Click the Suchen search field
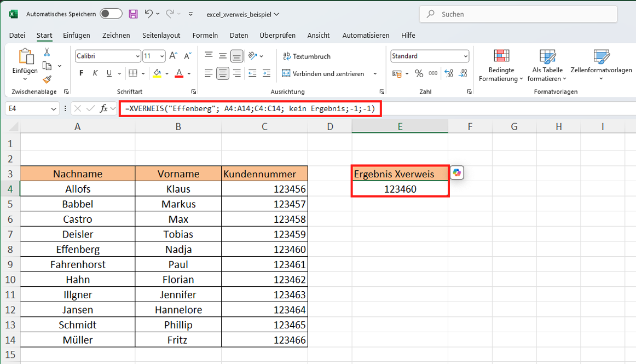This screenshot has width=636, height=364. pos(518,14)
